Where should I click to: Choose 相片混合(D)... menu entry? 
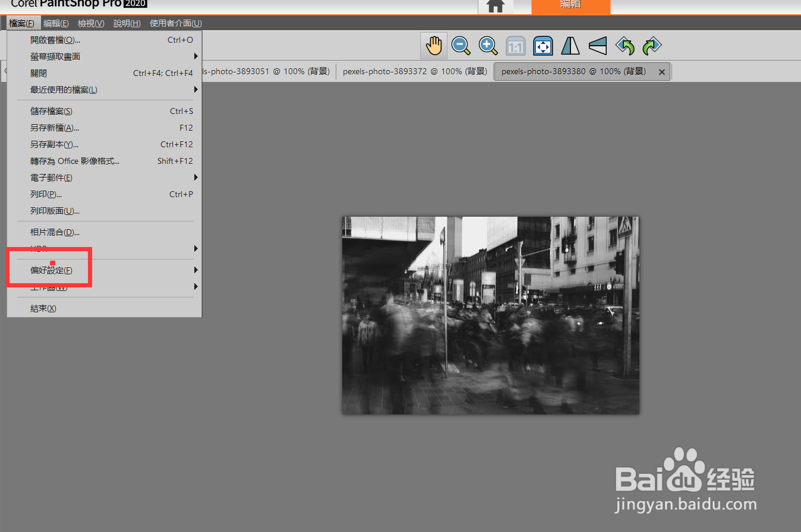pyautogui.click(x=105, y=232)
